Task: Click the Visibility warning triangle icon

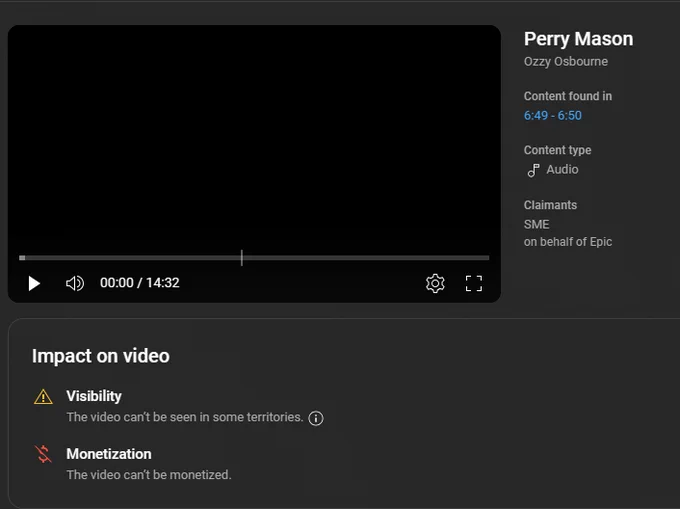Action: [43, 397]
